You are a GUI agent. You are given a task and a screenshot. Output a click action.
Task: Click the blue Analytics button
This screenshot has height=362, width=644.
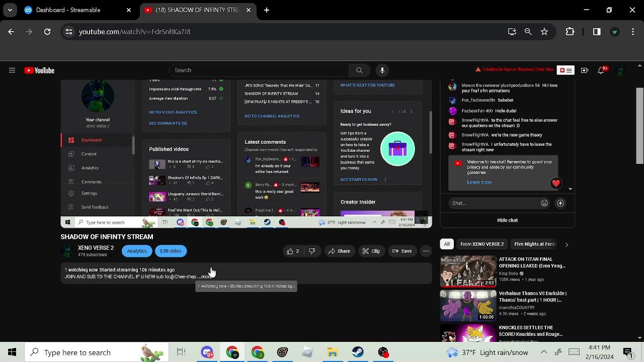coord(137,251)
